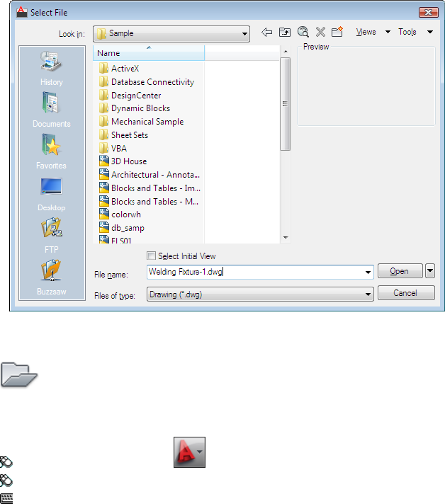Select Blocks and Tables - M... file
Image resolution: width=445 pixels, height=504 pixels.
click(x=149, y=202)
